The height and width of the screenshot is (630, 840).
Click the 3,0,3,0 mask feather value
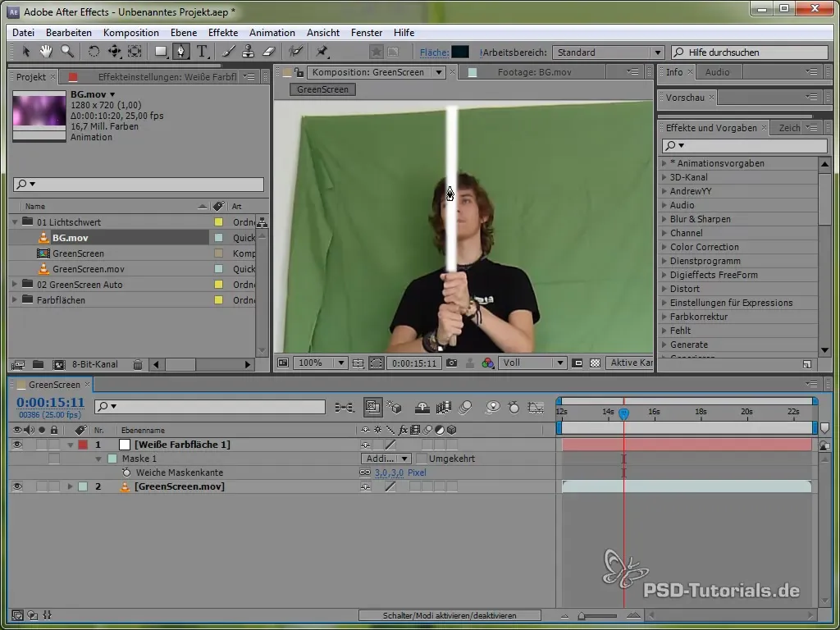[x=389, y=472]
